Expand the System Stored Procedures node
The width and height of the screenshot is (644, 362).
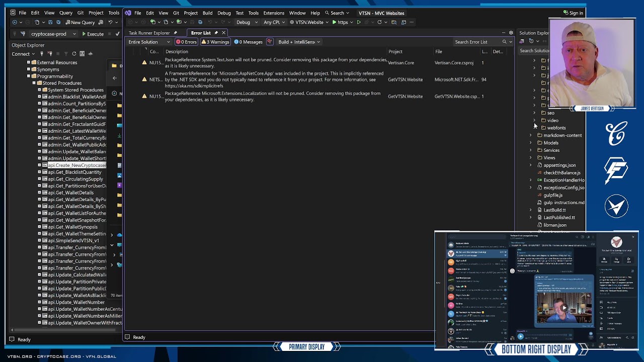tap(39, 90)
